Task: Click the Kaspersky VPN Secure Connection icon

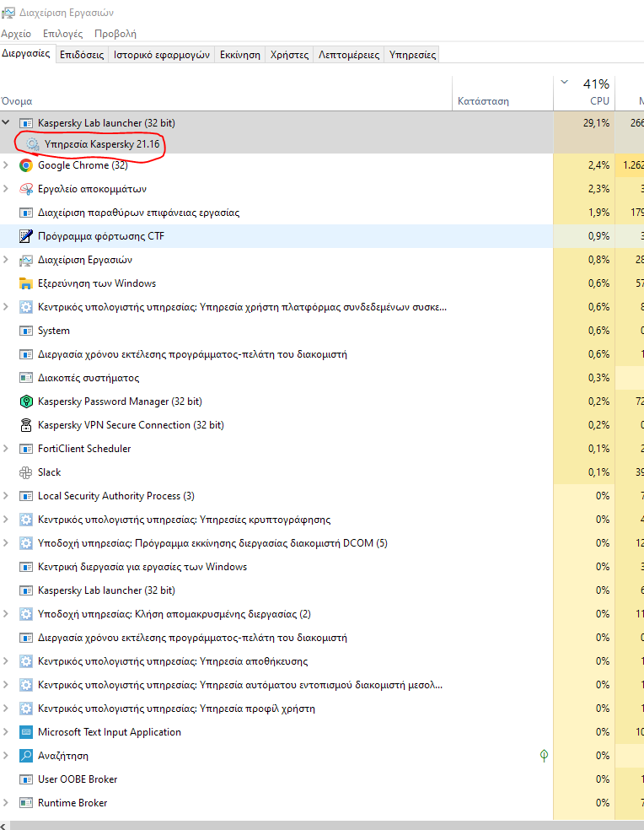Action: tap(26, 425)
